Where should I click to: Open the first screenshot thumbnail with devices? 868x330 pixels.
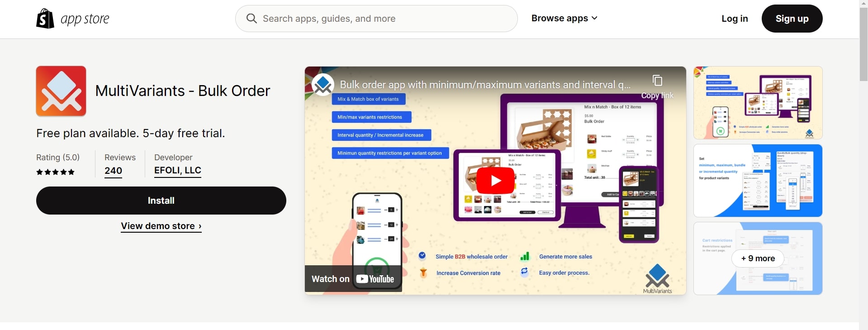click(758, 103)
